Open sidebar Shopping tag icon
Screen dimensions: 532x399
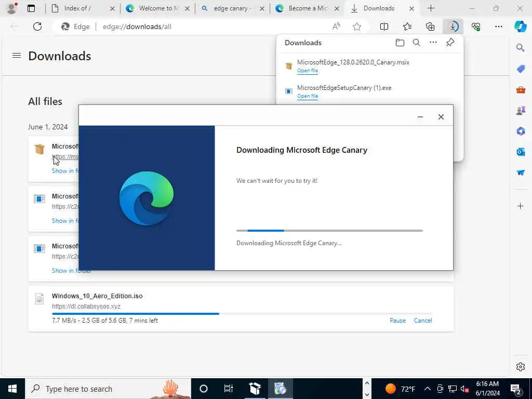coord(521,69)
